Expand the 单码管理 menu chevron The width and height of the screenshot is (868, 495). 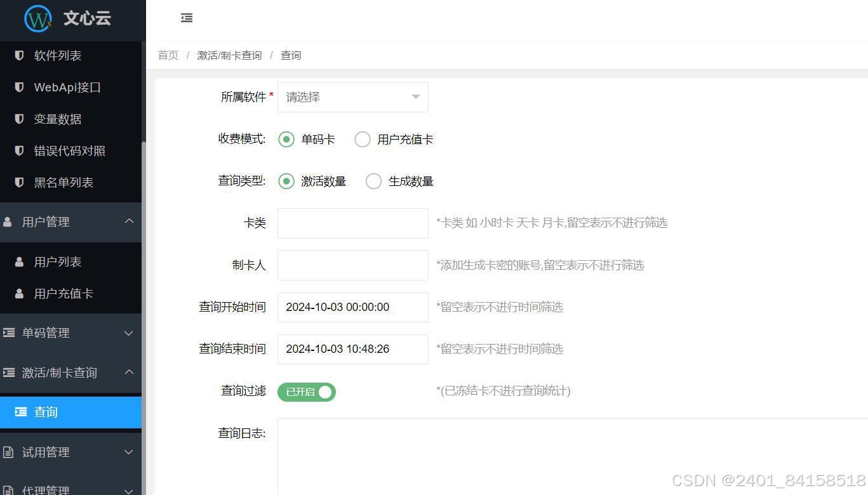129,333
